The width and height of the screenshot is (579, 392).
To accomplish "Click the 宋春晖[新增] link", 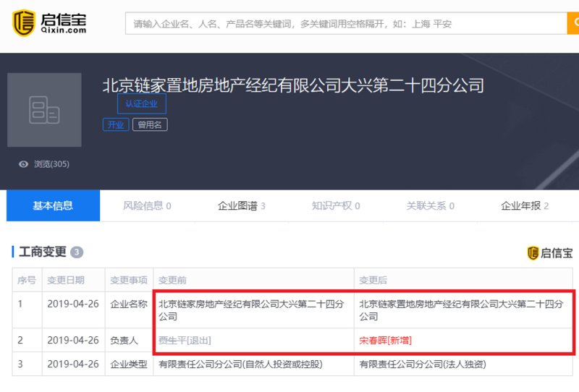I will coord(385,341).
